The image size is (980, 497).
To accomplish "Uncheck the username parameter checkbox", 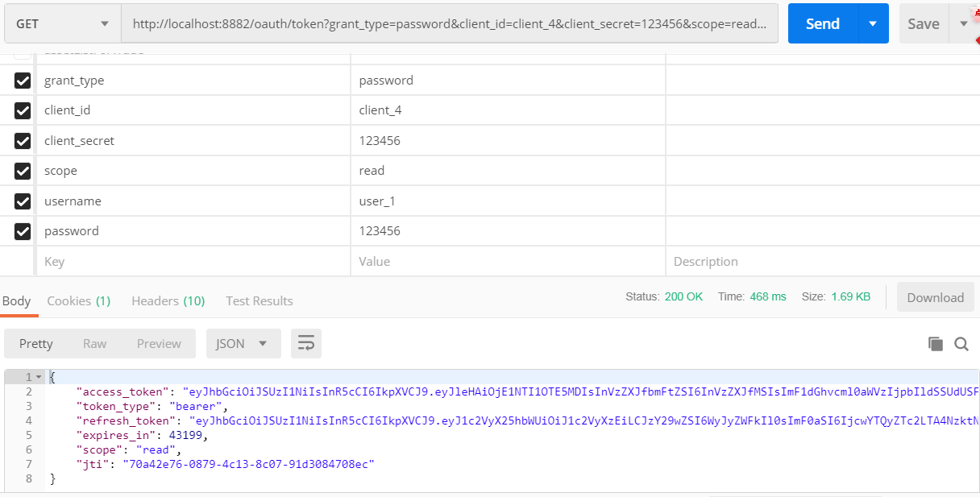I will click(x=23, y=201).
